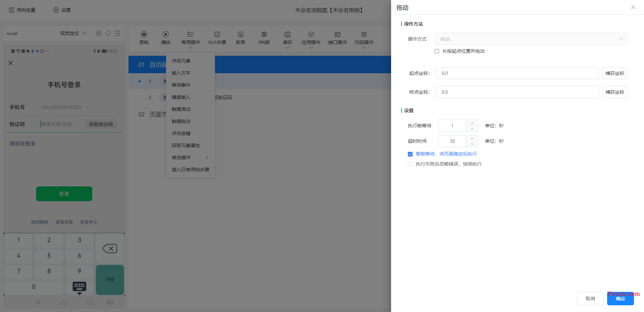Click 超时时间 number field
644x312 pixels.
pos(452,141)
